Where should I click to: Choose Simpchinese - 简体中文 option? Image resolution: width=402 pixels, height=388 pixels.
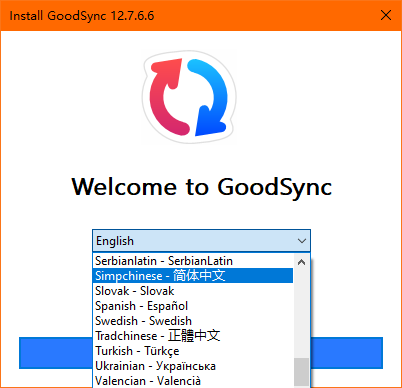[193, 276]
